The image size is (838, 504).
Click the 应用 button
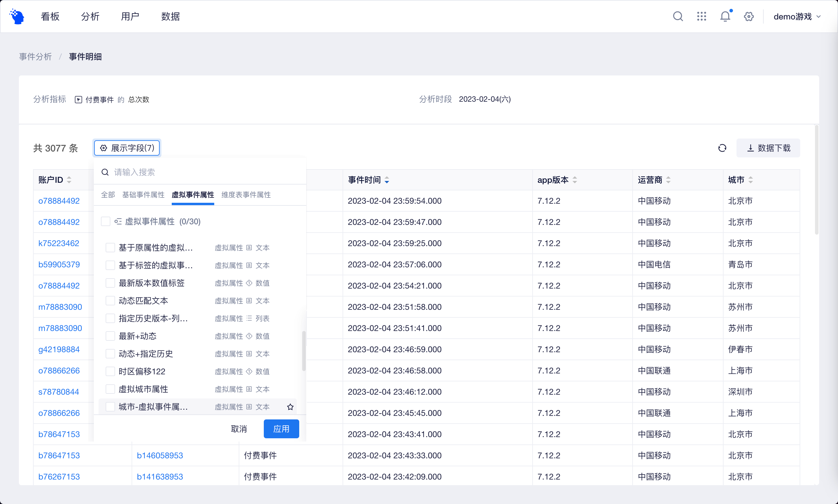(281, 429)
